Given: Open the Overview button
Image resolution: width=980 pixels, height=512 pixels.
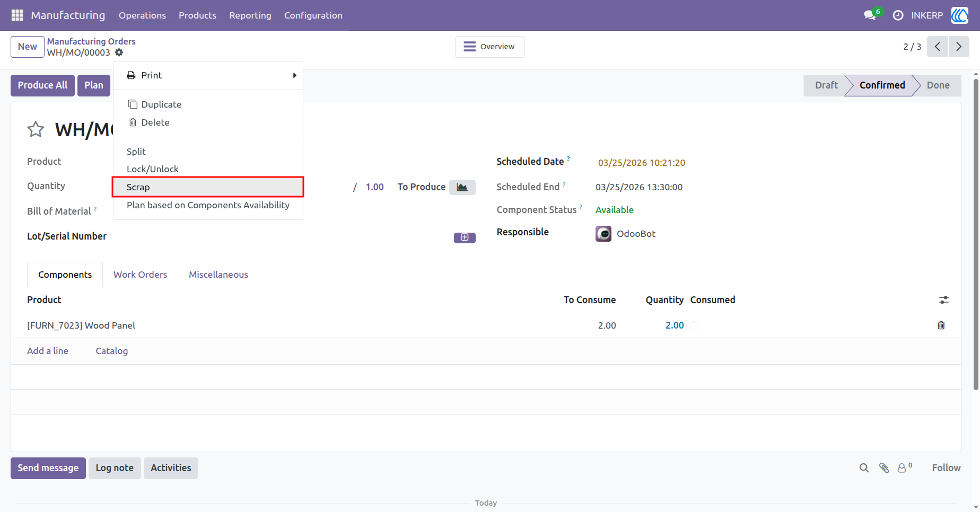Looking at the screenshot, I should tap(489, 47).
